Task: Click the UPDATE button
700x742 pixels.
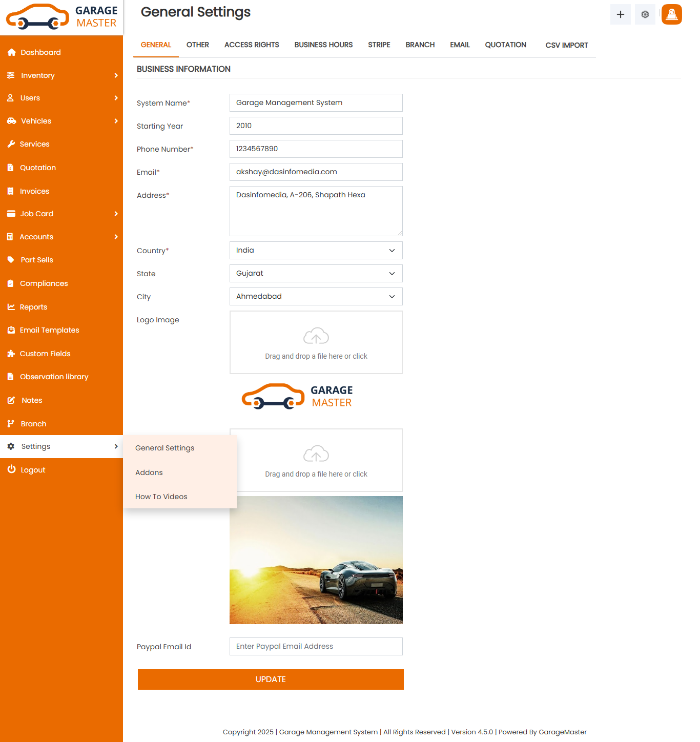Action: [270, 679]
